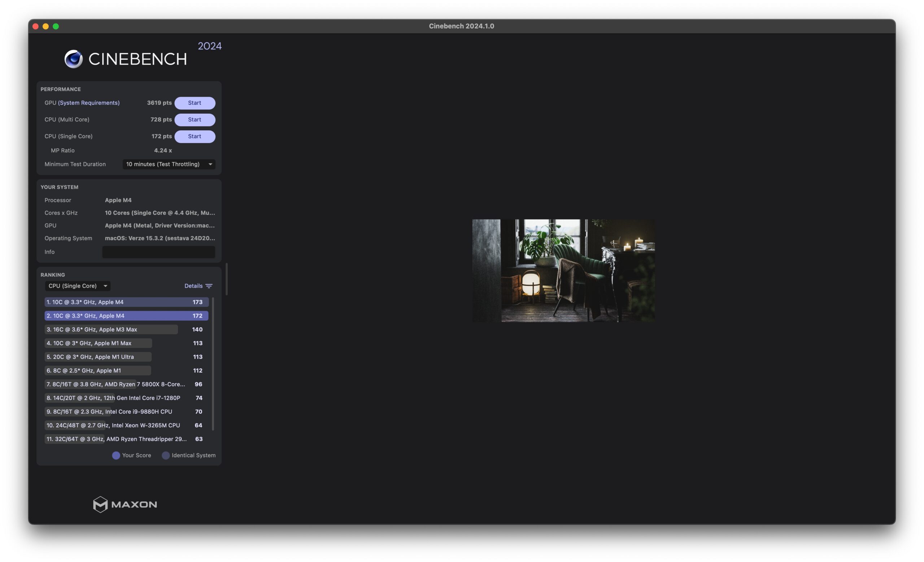The image size is (924, 562).
Task: Select the top-ranked Apple M4 entry scoring 173
Action: [126, 302]
